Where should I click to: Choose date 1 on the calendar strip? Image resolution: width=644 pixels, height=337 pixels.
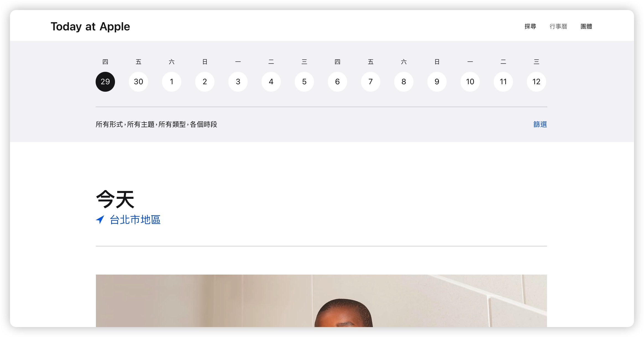click(172, 82)
